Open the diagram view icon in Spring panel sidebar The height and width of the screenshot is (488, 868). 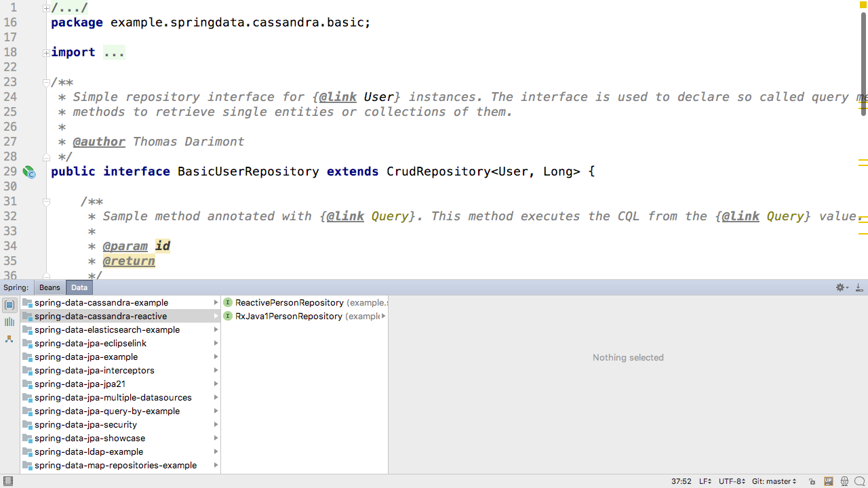click(x=9, y=339)
